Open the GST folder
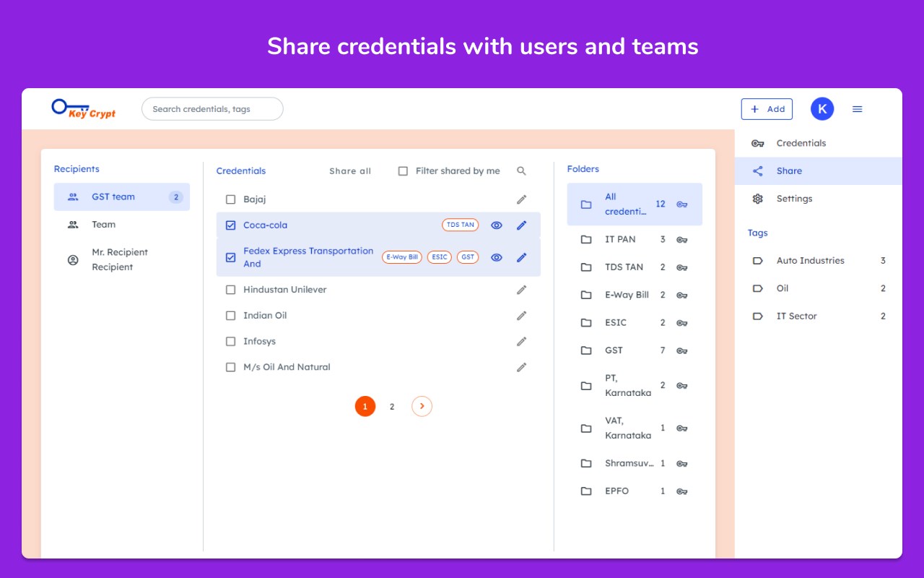 (635, 351)
